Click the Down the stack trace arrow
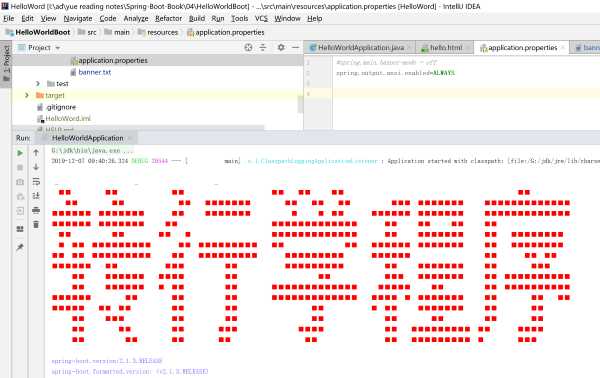This screenshot has height=378, width=600. tap(36, 167)
